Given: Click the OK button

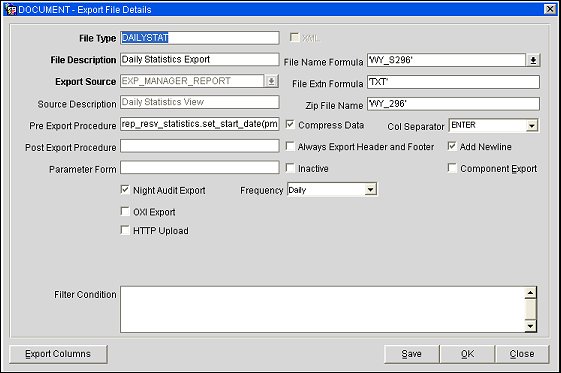Looking at the screenshot, I should pyautogui.click(x=467, y=354).
